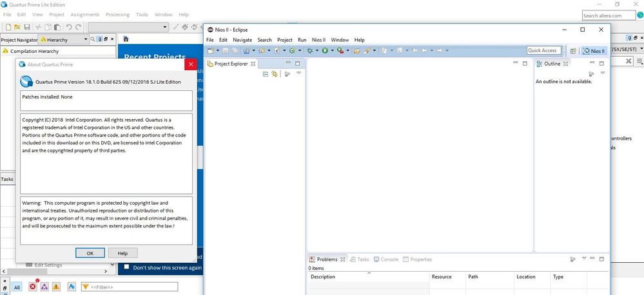Click the home icon above Recent Projects
Viewport: 644px width, 295px height.
tap(126, 39)
